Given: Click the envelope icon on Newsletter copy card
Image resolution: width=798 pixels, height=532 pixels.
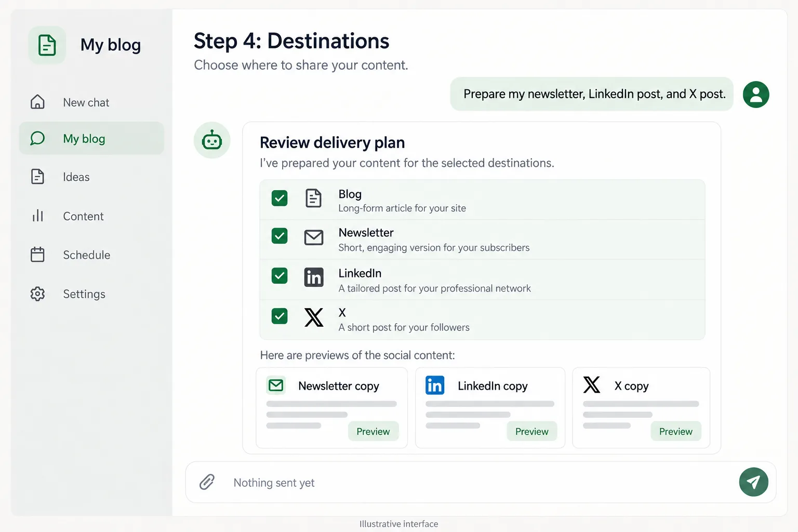Looking at the screenshot, I should (x=276, y=385).
